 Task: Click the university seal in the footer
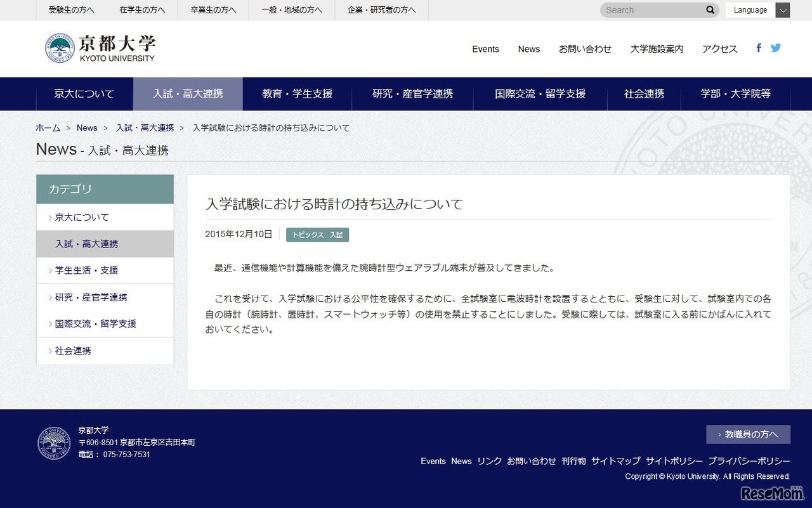pos(54,443)
